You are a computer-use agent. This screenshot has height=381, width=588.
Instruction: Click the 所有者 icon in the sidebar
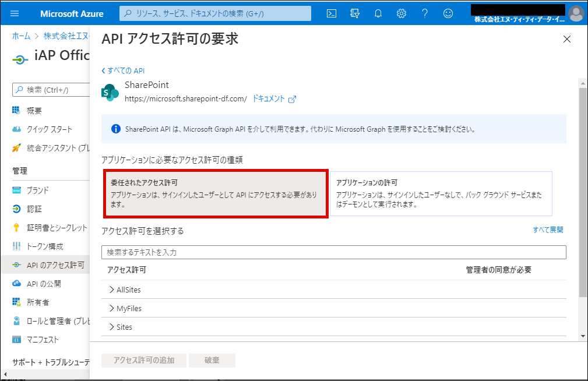[x=16, y=302]
